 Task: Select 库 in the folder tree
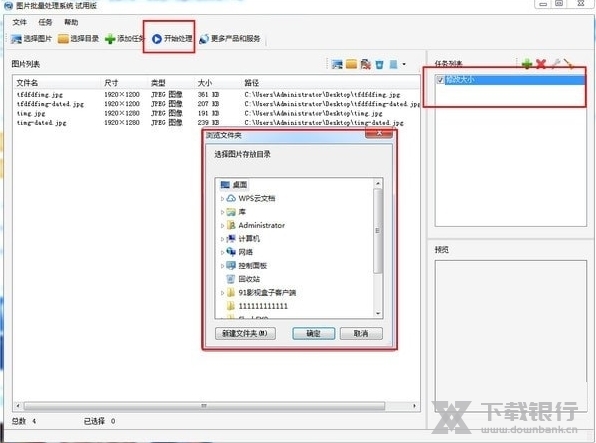click(242, 212)
